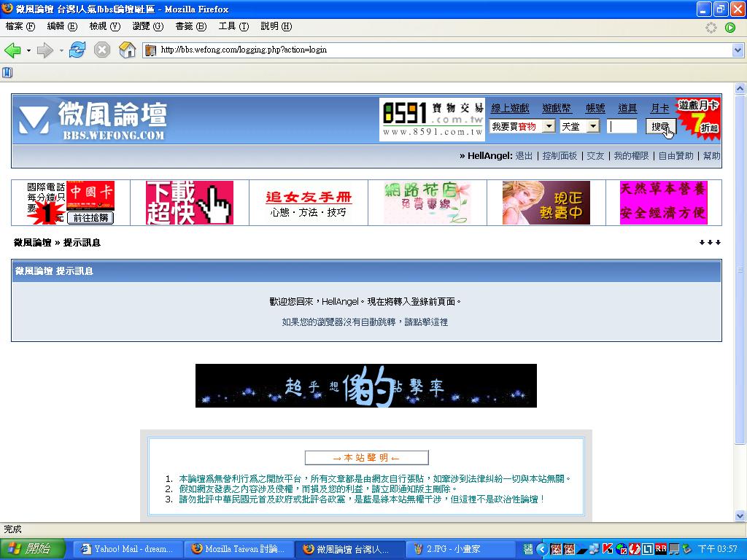Open the 我的權限 link
Image resolution: width=747 pixels, height=560 pixels.
point(631,156)
